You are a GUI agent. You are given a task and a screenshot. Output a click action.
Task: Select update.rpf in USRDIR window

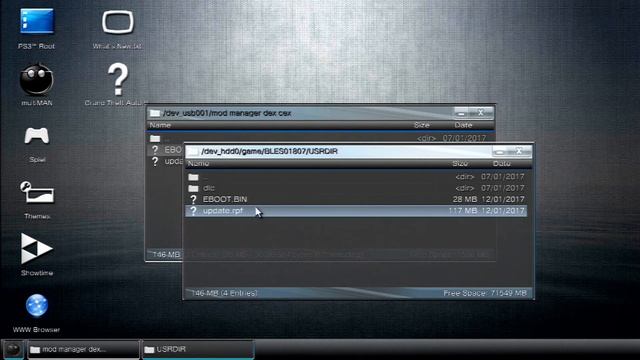coord(356,211)
